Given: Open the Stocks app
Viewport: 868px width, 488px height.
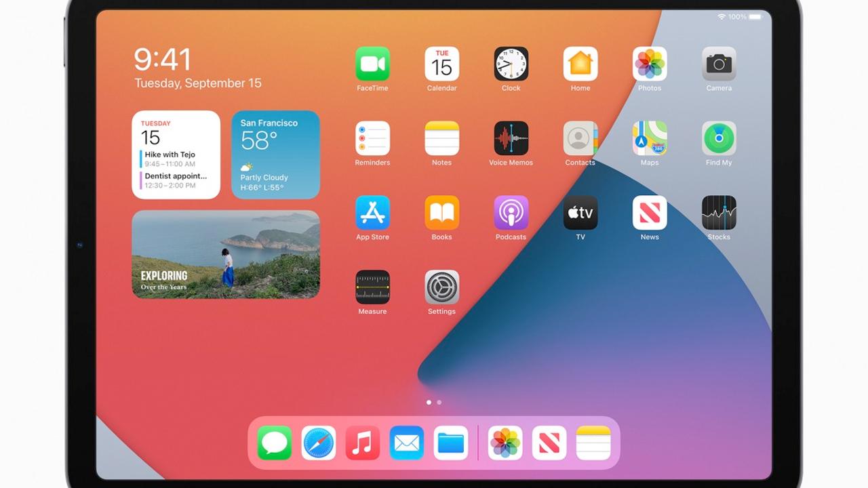Looking at the screenshot, I should tap(719, 213).
